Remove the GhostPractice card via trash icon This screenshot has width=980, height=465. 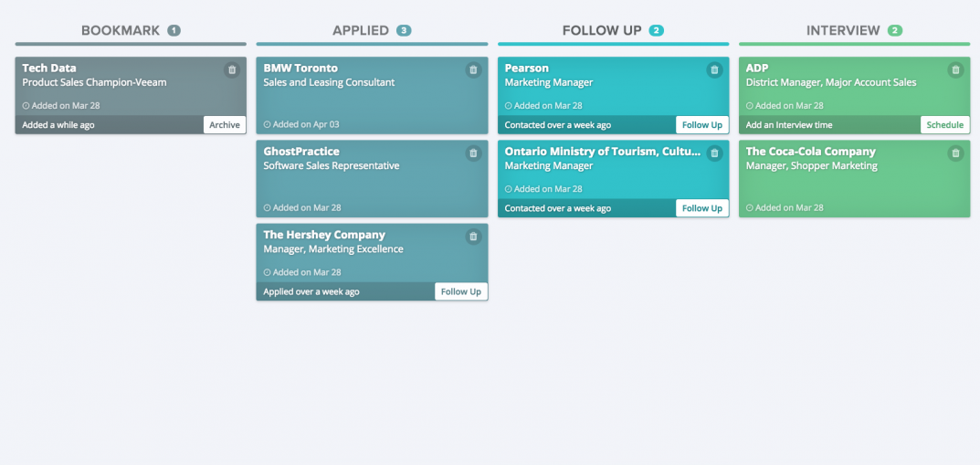tap(473, 153)
